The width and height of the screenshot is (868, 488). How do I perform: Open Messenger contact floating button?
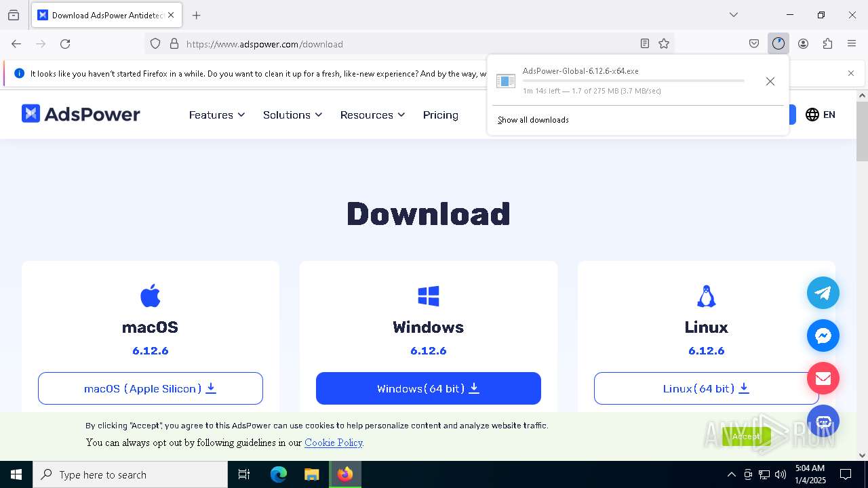(823, 335)
